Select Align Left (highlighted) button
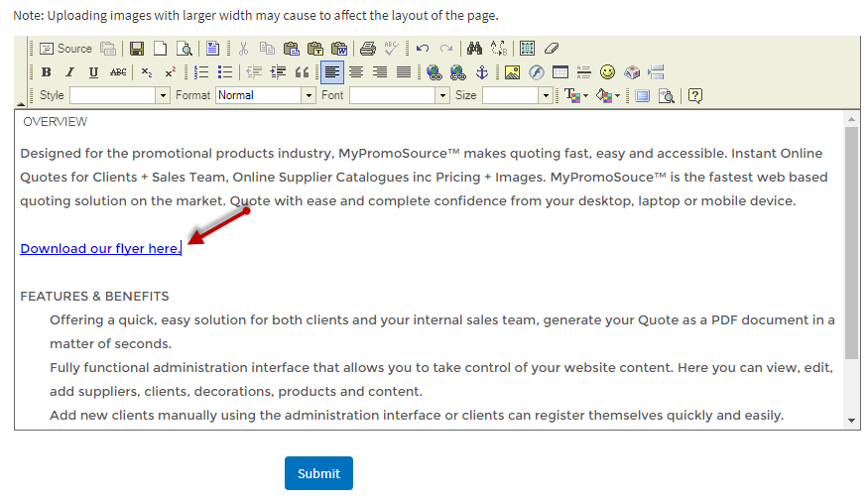Viewport: 868px width, 501px height. click(332, 72)
